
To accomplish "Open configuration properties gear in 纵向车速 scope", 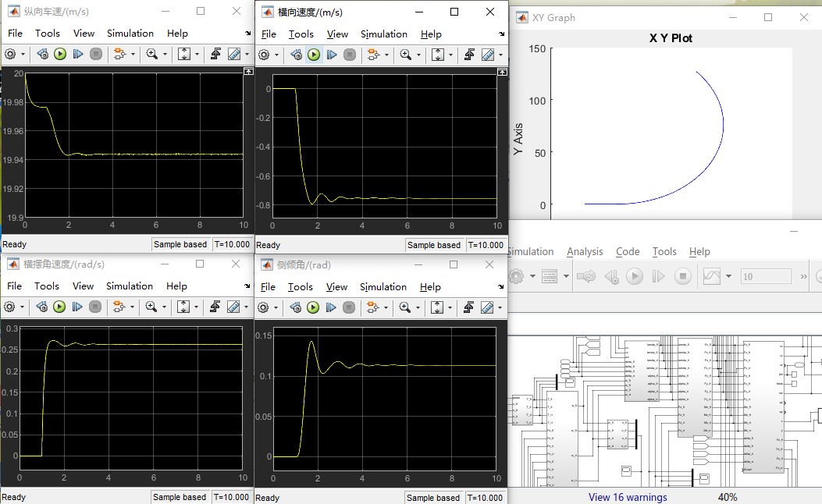I will tap(10, 54).
